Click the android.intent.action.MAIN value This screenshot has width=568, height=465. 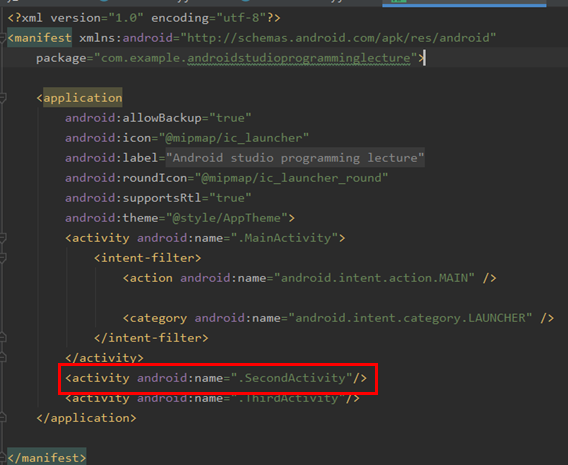click(x=374, y=278)
